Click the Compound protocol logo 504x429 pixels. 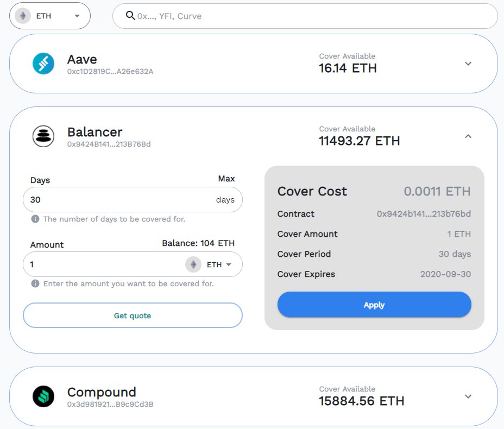tap(43, 396)
